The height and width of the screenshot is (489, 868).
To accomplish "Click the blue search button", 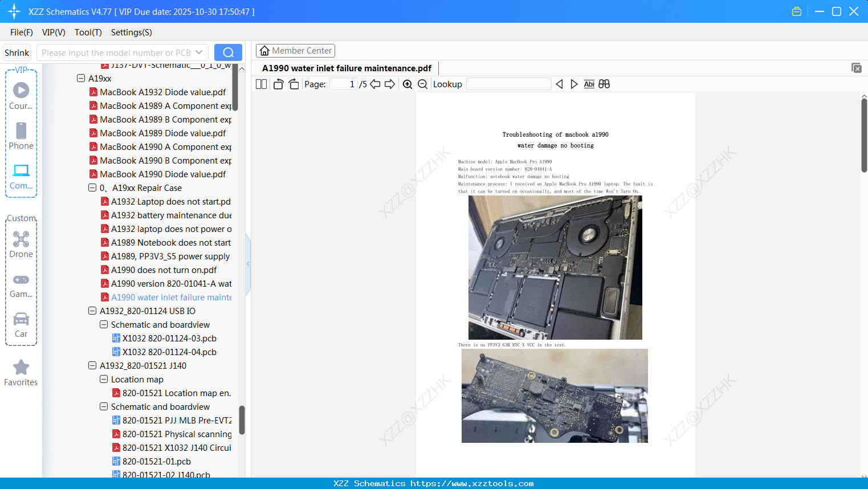I will click(228, 52).
